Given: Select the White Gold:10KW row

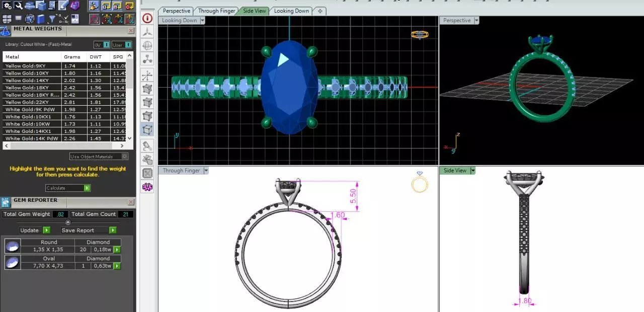Looking at the screenshot, I should [x=64, y=124].
